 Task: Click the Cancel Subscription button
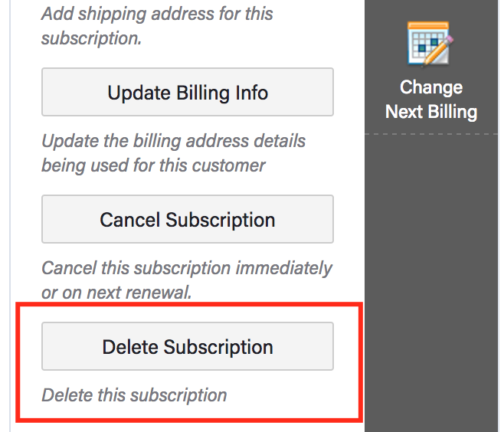(188, 219)
